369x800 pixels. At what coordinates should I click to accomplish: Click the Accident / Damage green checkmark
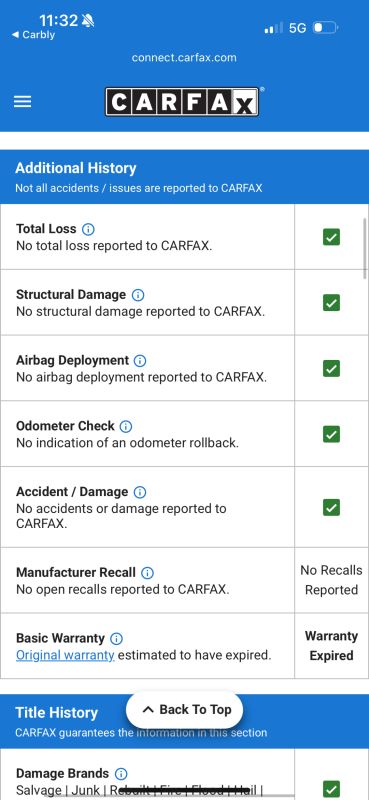pyautogui.click(x=331, y=507)
